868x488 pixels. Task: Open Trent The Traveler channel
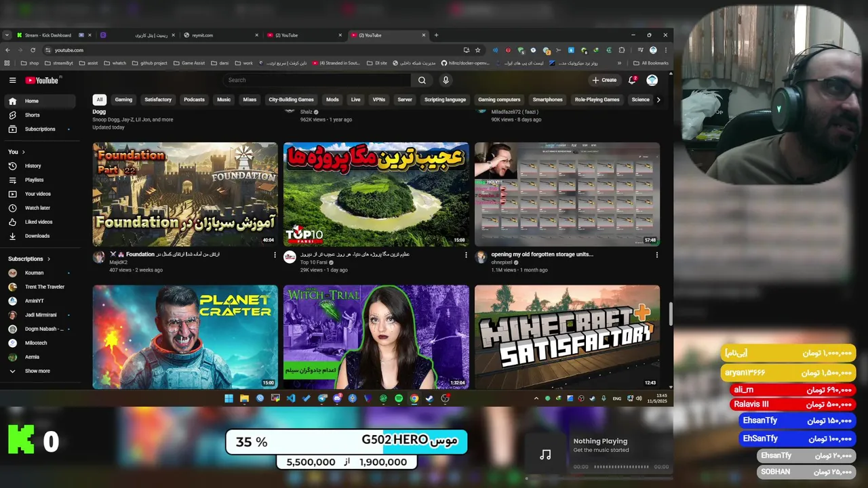coord(39,287)
